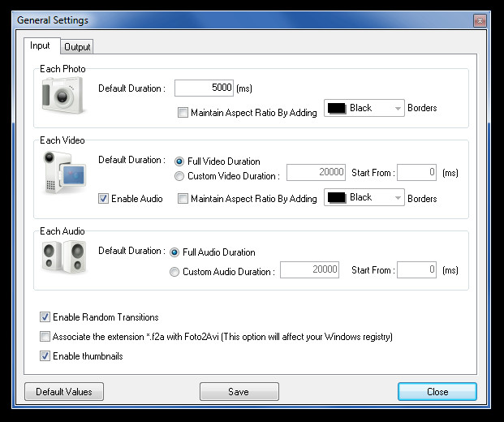The image size is (504, 422).
Task: Click the Custom Video Duration value field
Action: coord(316,172)
